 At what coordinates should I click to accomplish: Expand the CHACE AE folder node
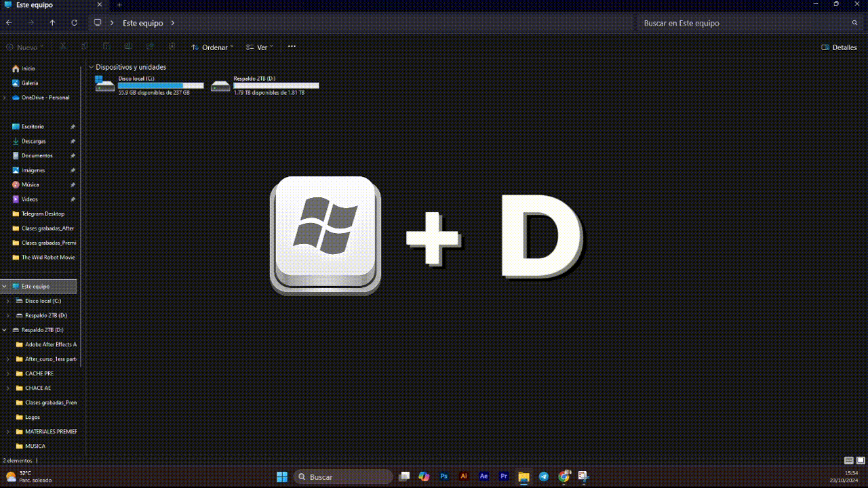click(x=8, y=388)
